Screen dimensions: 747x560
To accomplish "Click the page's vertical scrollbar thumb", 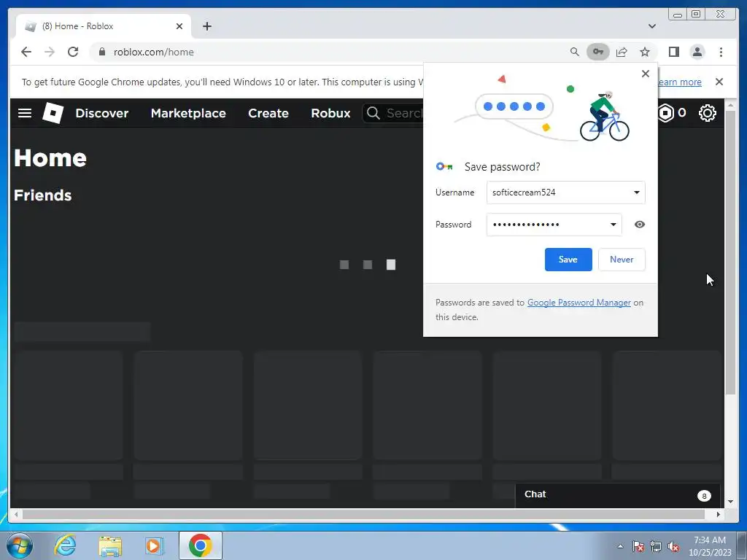I will pos(730,252).
